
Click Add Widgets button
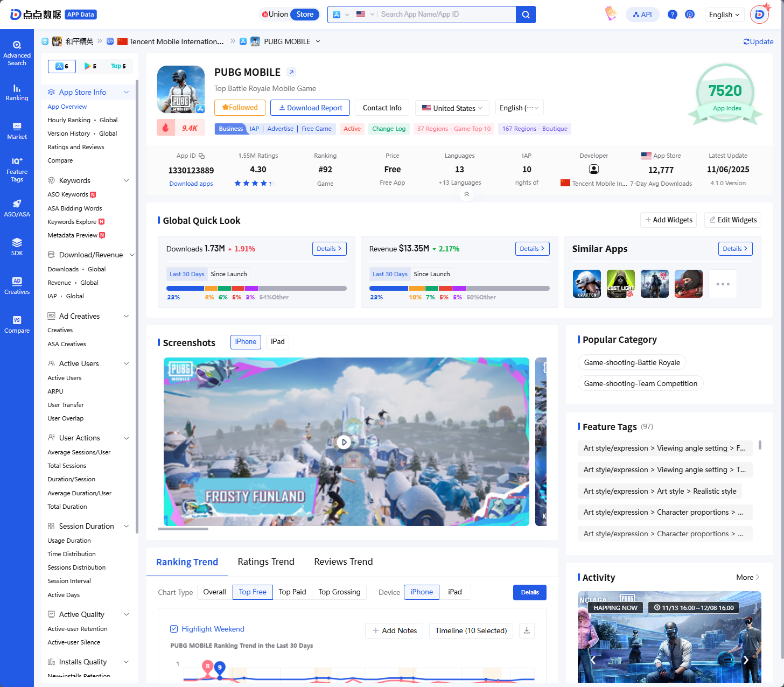pos(669,220)
